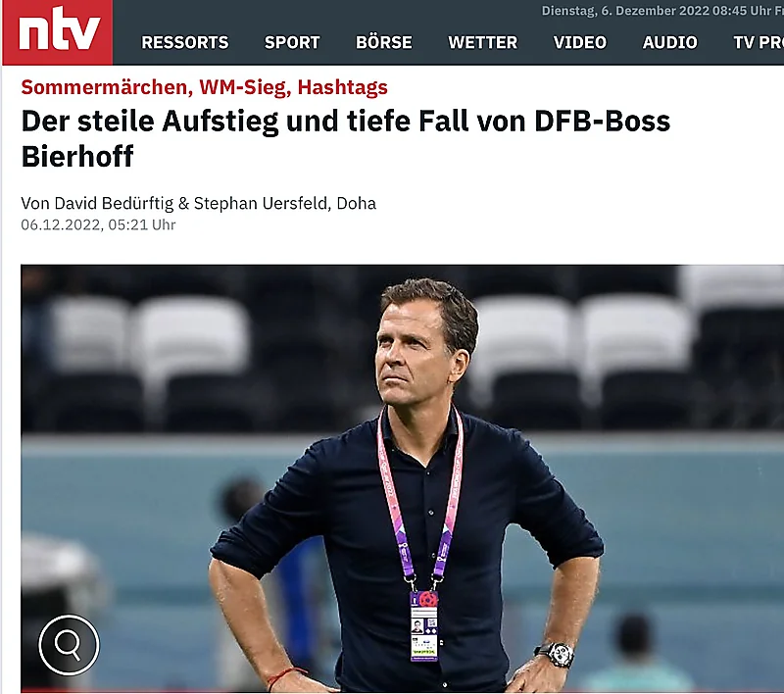Click the red ntv logo
The height and width of the screenshot is (694, 784).
[x=58, y=32]
